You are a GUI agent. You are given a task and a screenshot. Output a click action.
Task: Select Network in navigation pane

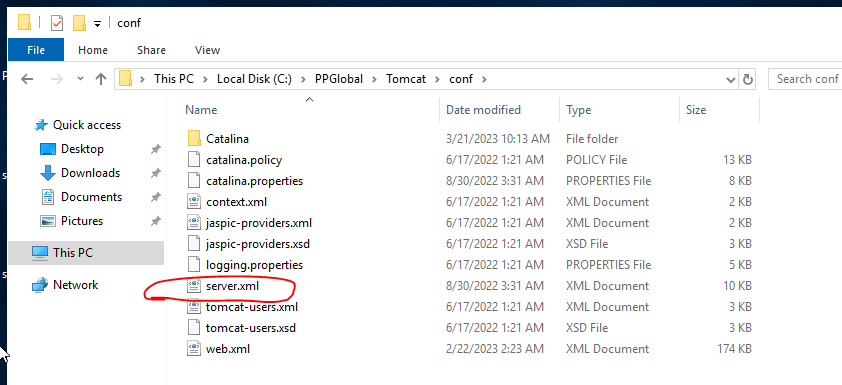pyautogui.click(x=75, y=285)
